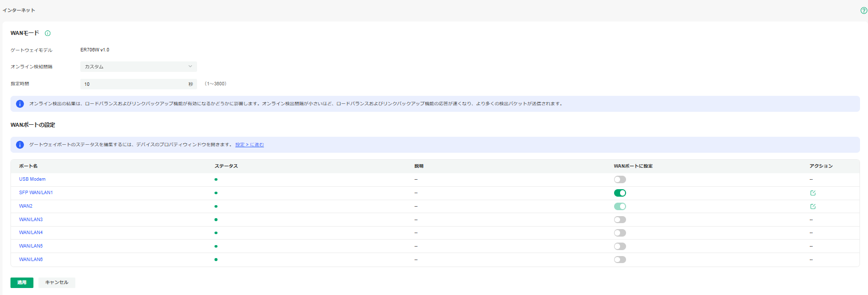Click the アクション column header
The height and width of the screenshot is (295, 868).
click(821, 166)
